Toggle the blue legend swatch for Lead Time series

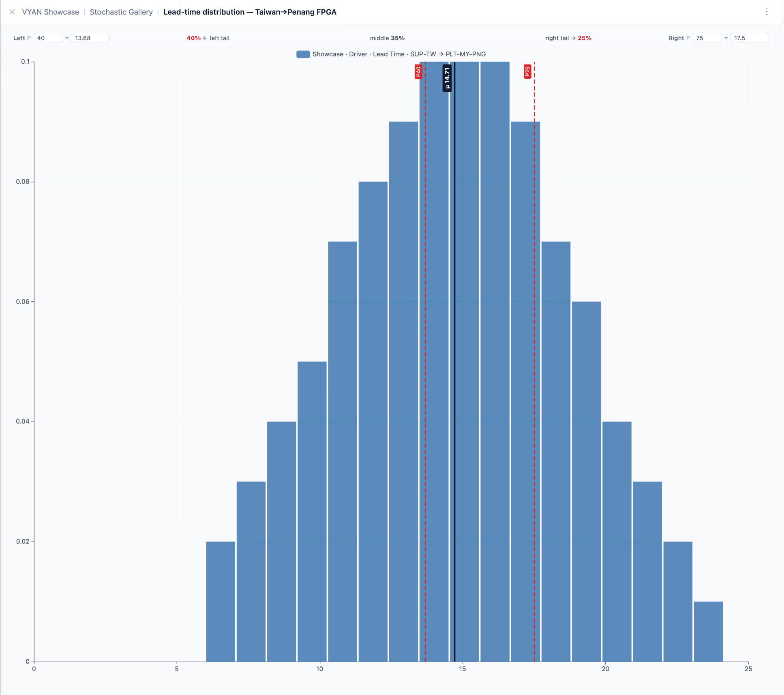pyautogui.click(x=303, y=54)
